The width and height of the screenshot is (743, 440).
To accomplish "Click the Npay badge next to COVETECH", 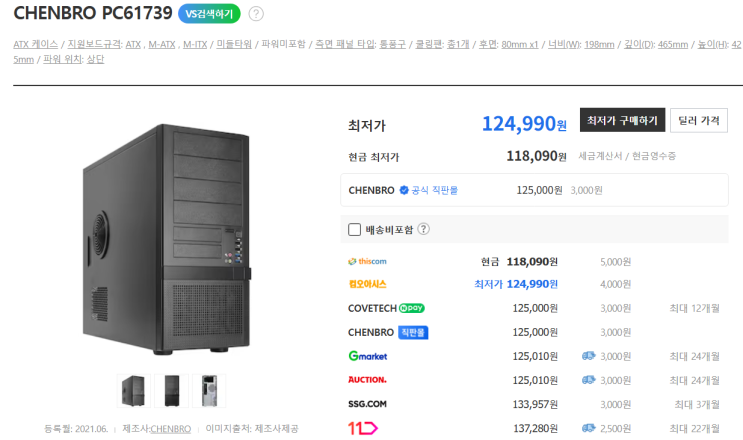I will [x=412, y=308].
